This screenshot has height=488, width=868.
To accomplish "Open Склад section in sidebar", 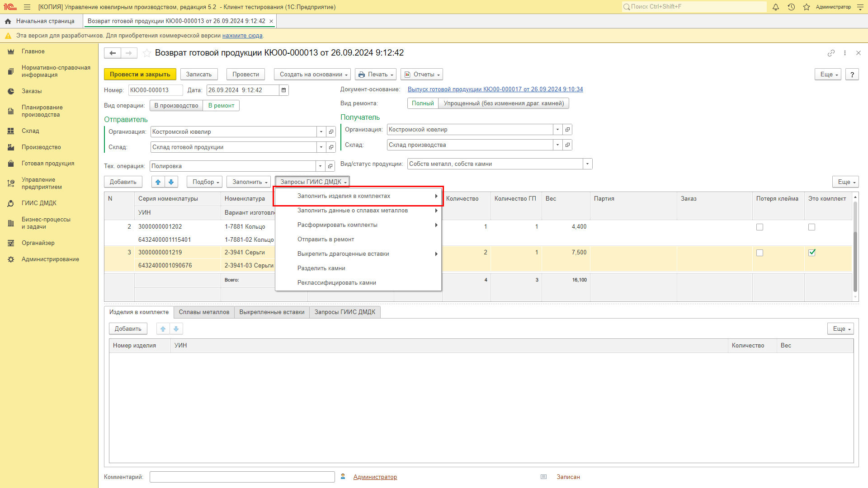I will pos(30,131).
